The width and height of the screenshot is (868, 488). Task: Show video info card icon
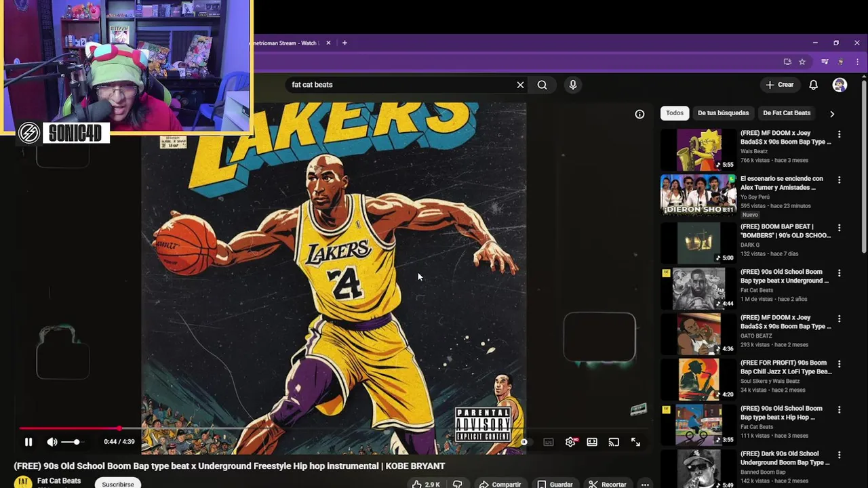[639, 115]
